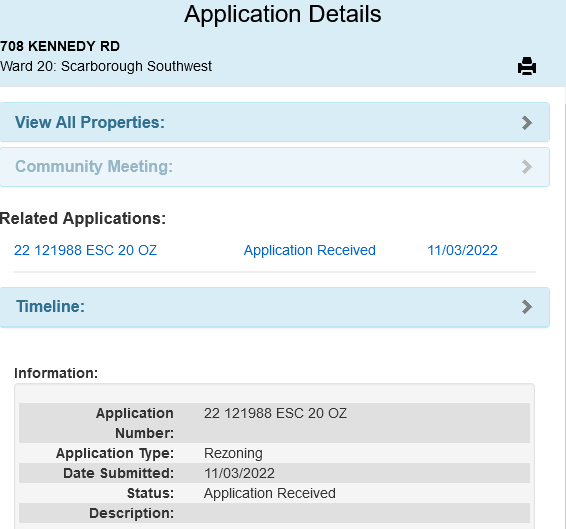Click the application number value in Information table
Screen dimensions: 566x529
coord(275,413)
